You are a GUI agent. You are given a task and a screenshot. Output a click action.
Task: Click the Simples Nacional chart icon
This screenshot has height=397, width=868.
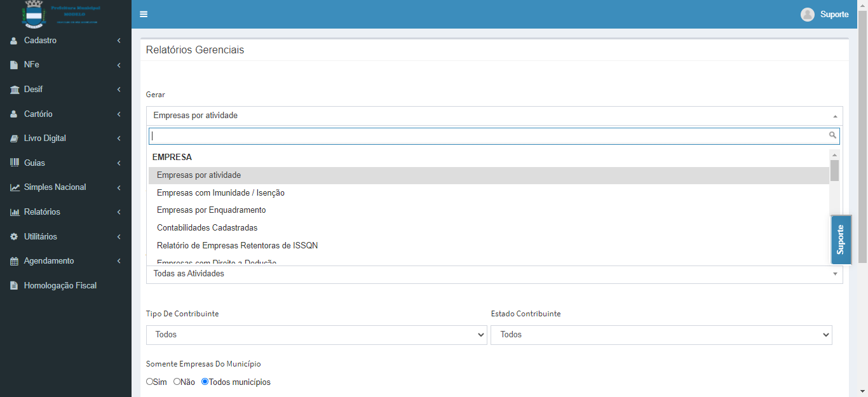tap(14, 187)
